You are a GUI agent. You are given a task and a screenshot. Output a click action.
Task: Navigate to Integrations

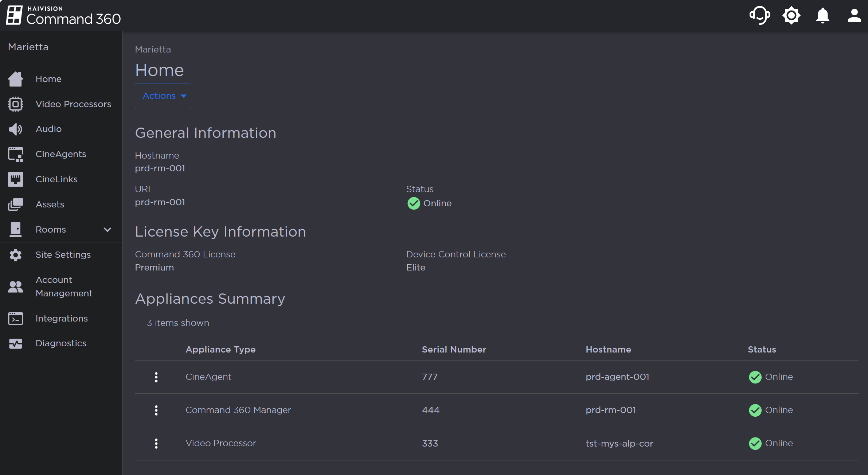pos(62,319)
